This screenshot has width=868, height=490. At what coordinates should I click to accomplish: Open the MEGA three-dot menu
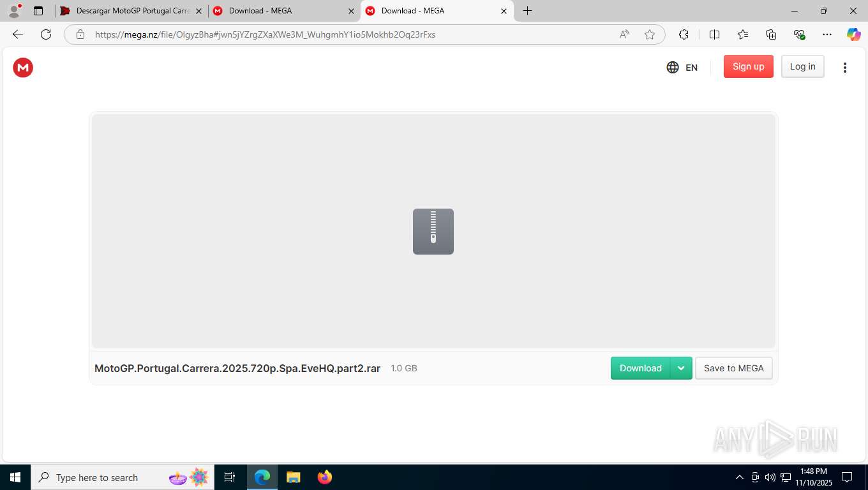tap(844, 67)
